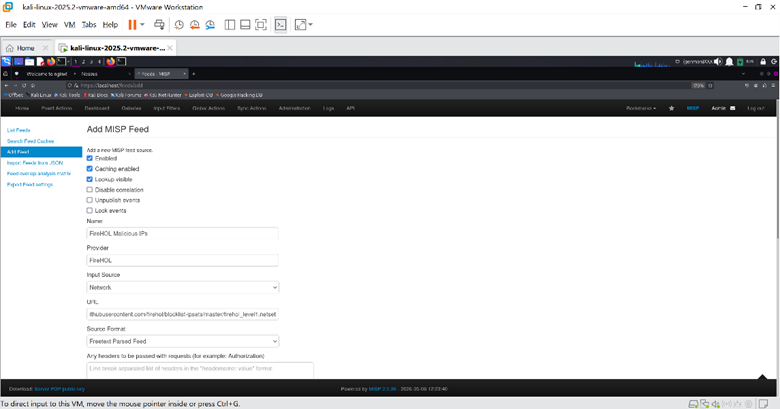This screenshot has width=780, height=409.
Task: Check Lock events checkbox
Action: [x=90, y=210]
